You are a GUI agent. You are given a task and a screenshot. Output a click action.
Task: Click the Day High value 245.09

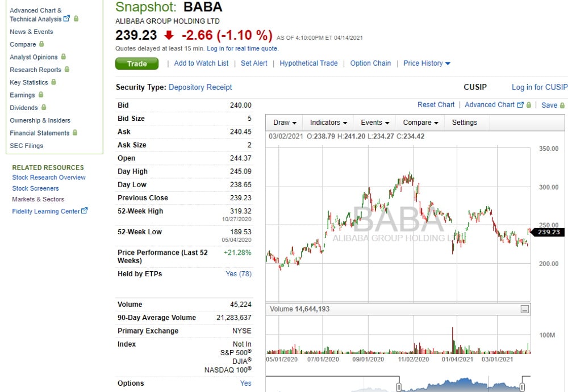[240, 171]
